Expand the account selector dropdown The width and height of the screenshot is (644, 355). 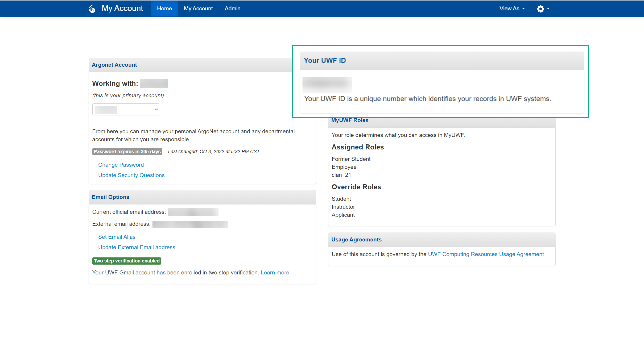pyautogui.click(x=126, y=110)
